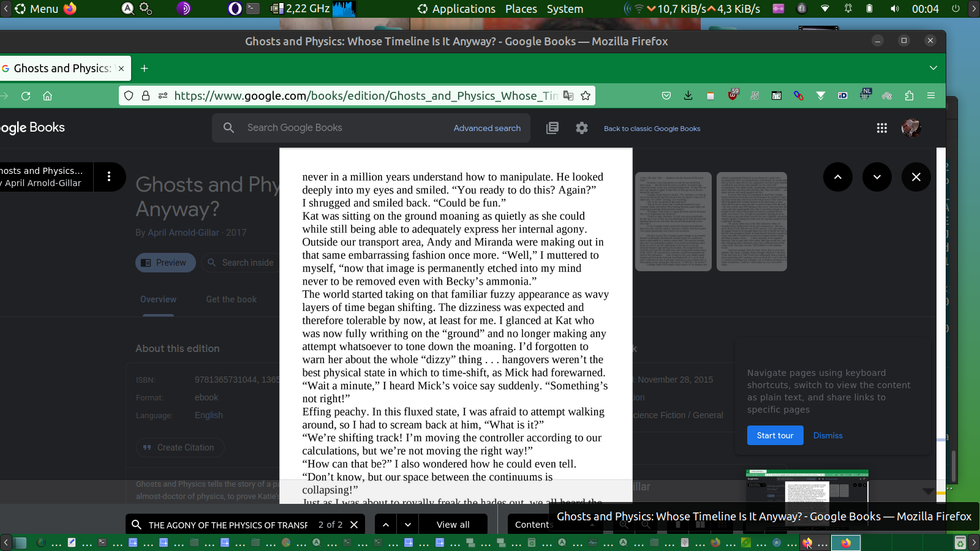Image resolution: width=980 pixels, height=551 pixels.
Task: Jump to next search result
Action: click(408, 525)
